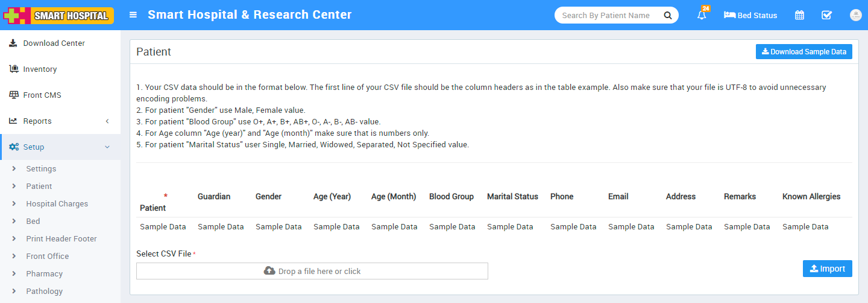
Task: Click the Smart Hospital logo
Action: tap(59, 15)
